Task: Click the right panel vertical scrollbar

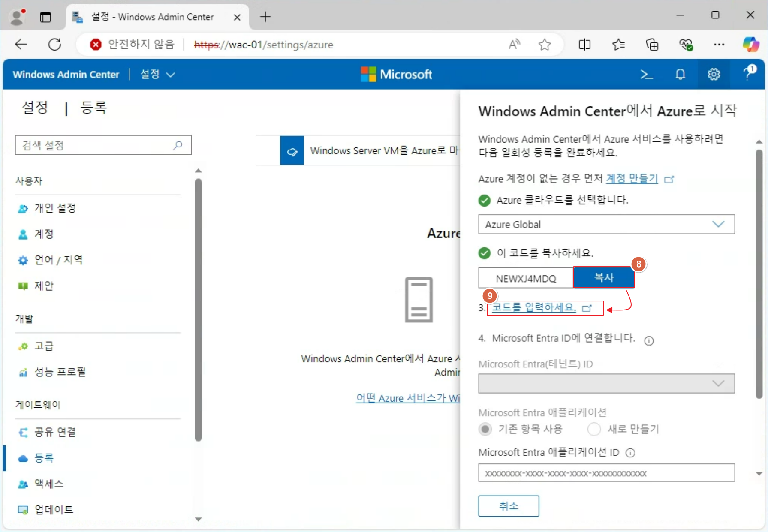Action: pos(759,274)
